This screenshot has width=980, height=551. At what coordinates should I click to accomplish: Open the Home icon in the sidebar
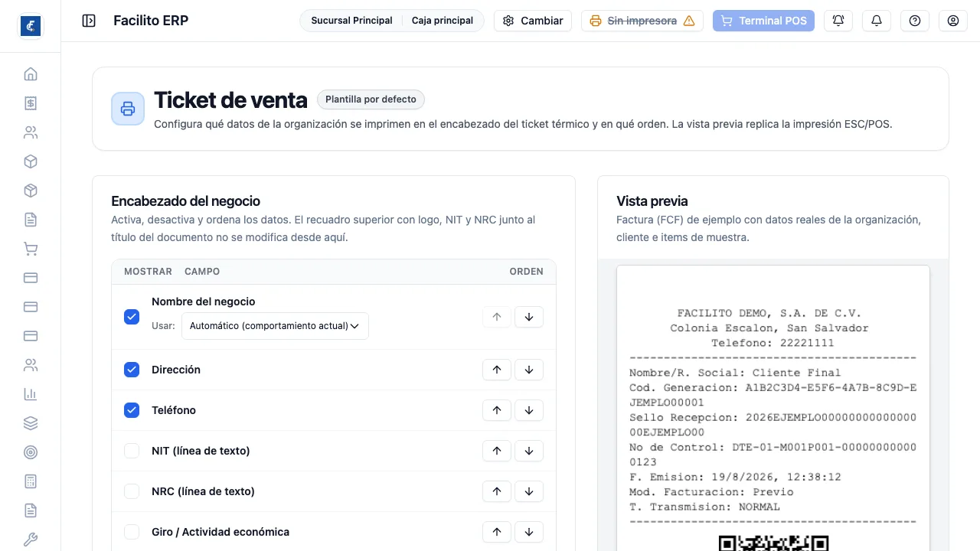coord(31,74)
